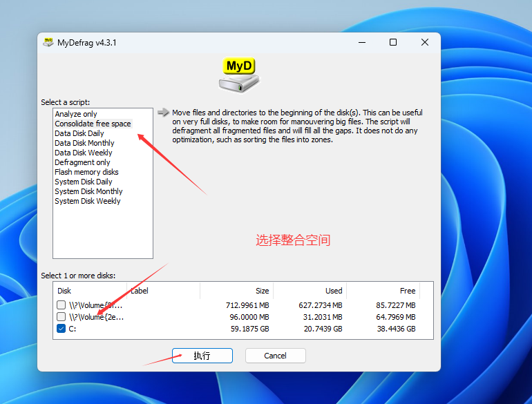Click the gray arrow beside the script description
Viewport: 532px width, 404px height.
pyautogui.click(x=163, y=113)
